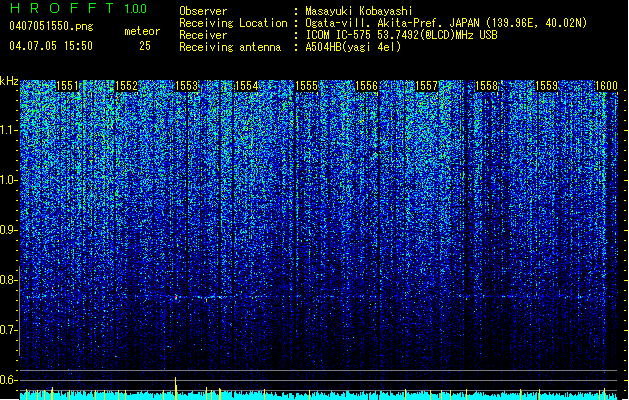
Task: Click the 1551 time marker
Action: [x=67, y=86]
